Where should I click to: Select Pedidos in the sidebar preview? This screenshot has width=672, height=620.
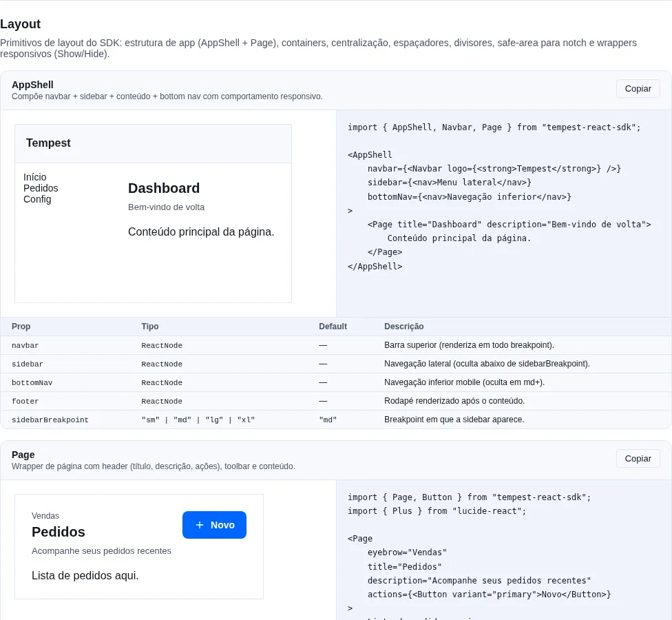pyautogui.click(x=41, y=188)
